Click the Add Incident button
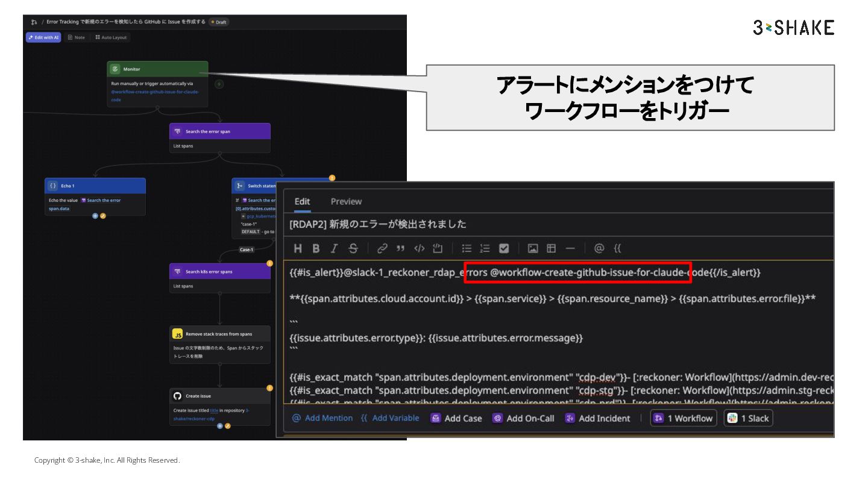The image size is (868, 488). tap(597, 418)
